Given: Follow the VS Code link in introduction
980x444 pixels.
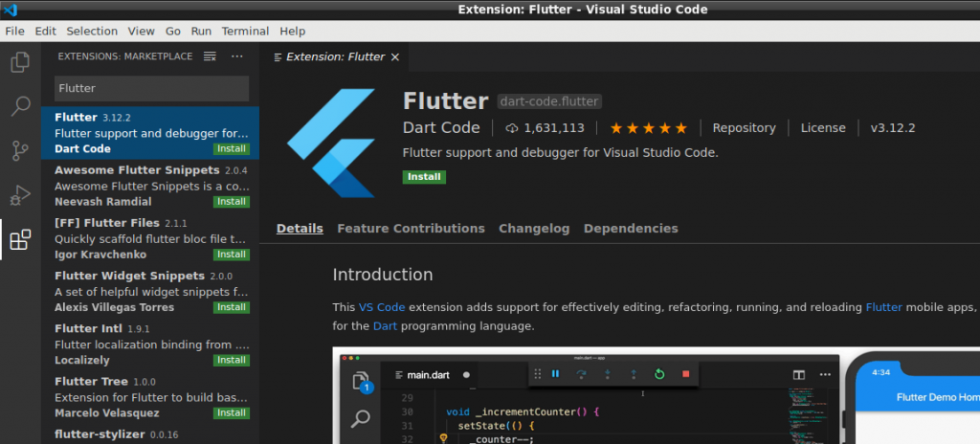Looking at the screenshot, I should [382, 307].
